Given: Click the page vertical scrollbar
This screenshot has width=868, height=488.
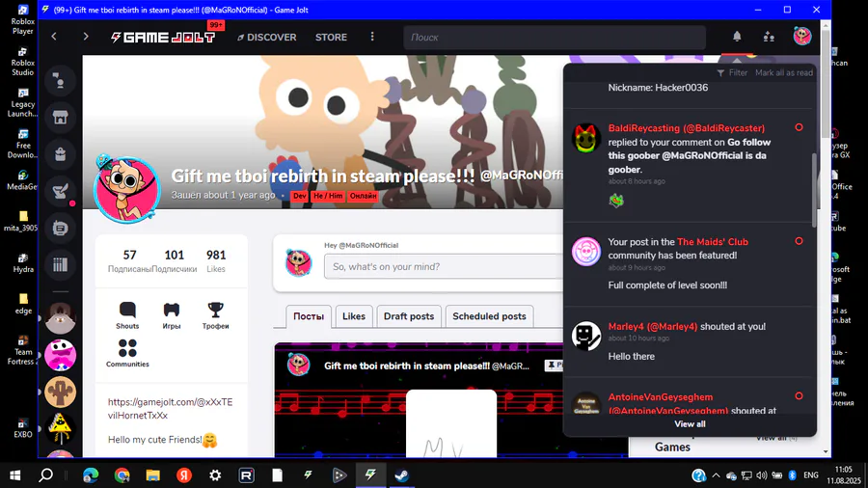Looking at the screenshot, I should [826, 83].
